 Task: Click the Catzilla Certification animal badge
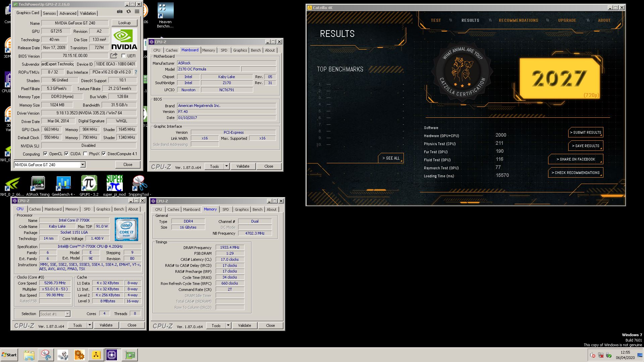(x=462, y=71)
